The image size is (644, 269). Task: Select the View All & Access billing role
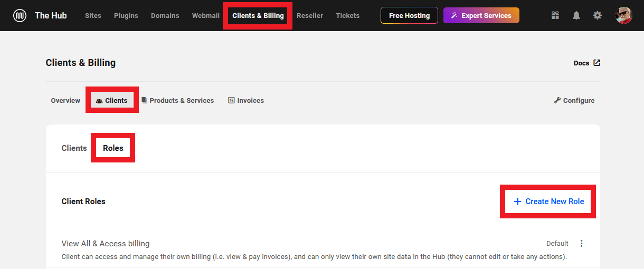[x=106, y=244]
